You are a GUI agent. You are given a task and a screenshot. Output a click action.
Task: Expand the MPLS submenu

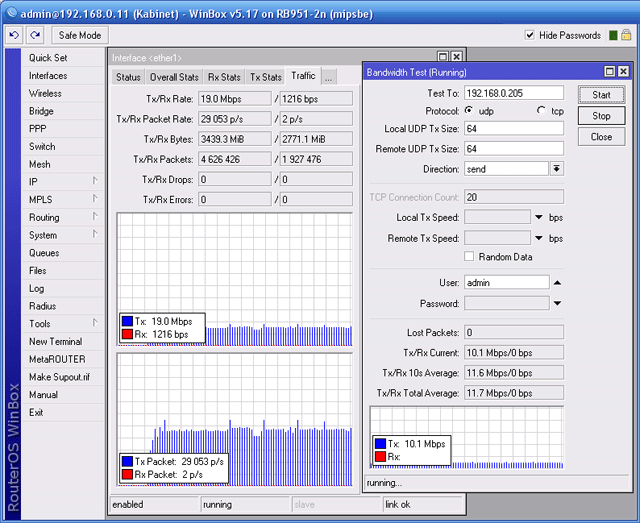(95, 199)
